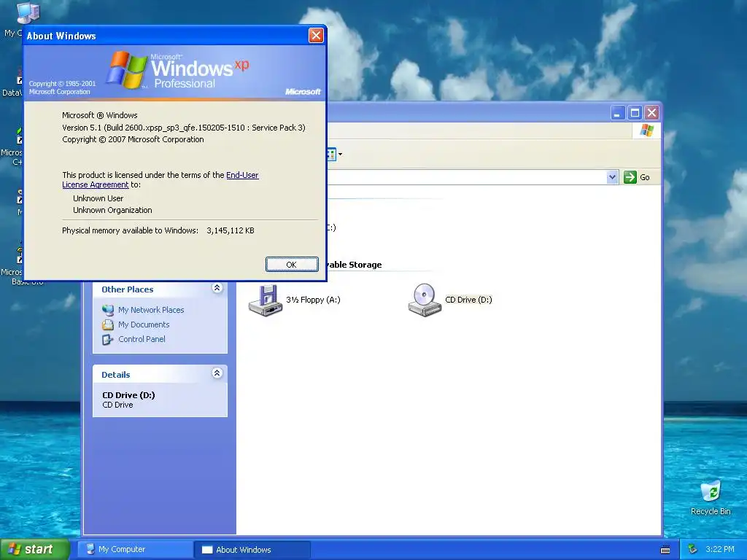
Task: Switch to My Computer taskbar button
Action: click(135, 549)
